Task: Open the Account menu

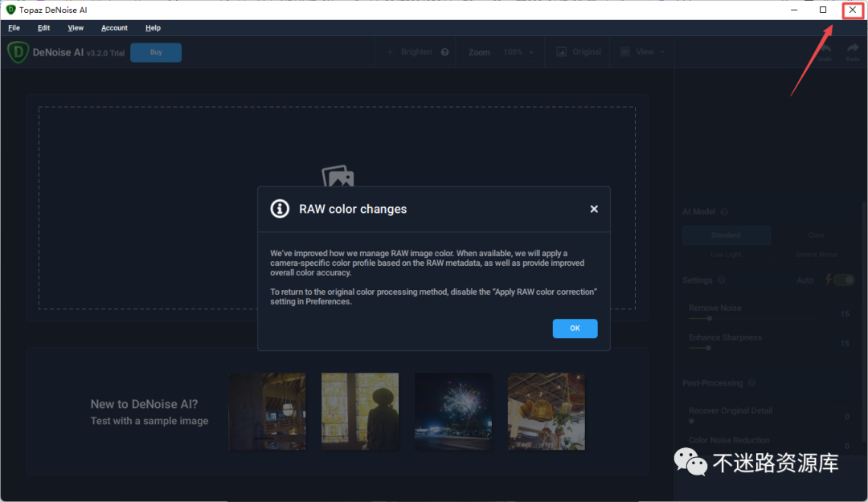Action: click(114, 27)
